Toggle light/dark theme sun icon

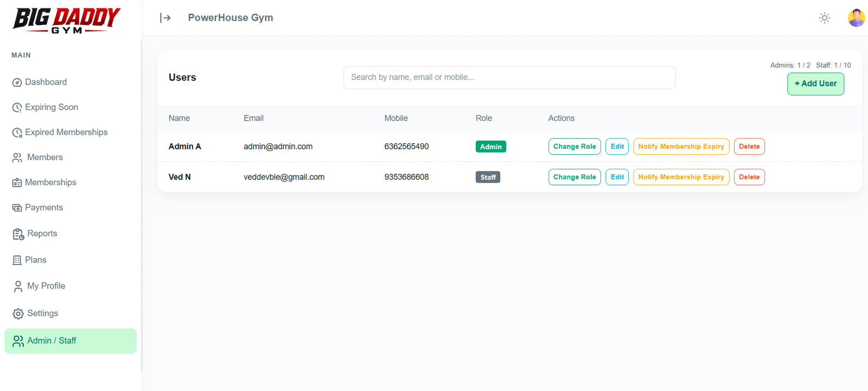825,18
